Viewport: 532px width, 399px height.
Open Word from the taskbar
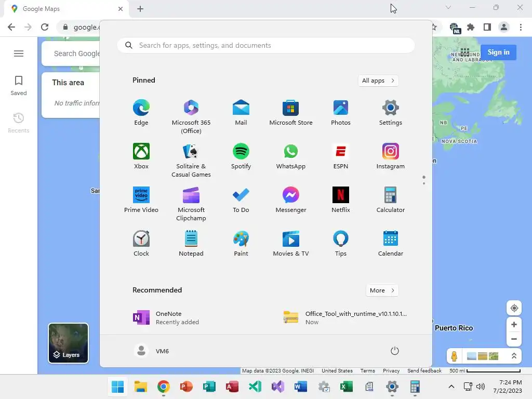tap(301, 387)
